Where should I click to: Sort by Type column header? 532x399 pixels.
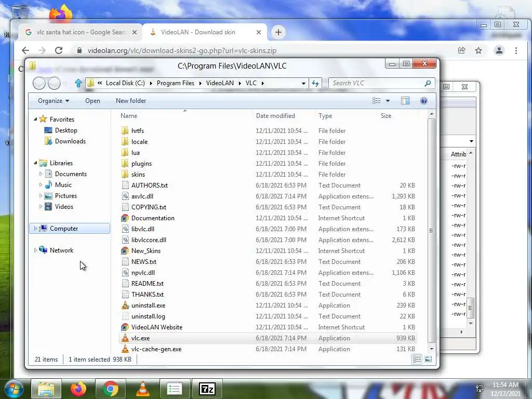pos(345,116)
